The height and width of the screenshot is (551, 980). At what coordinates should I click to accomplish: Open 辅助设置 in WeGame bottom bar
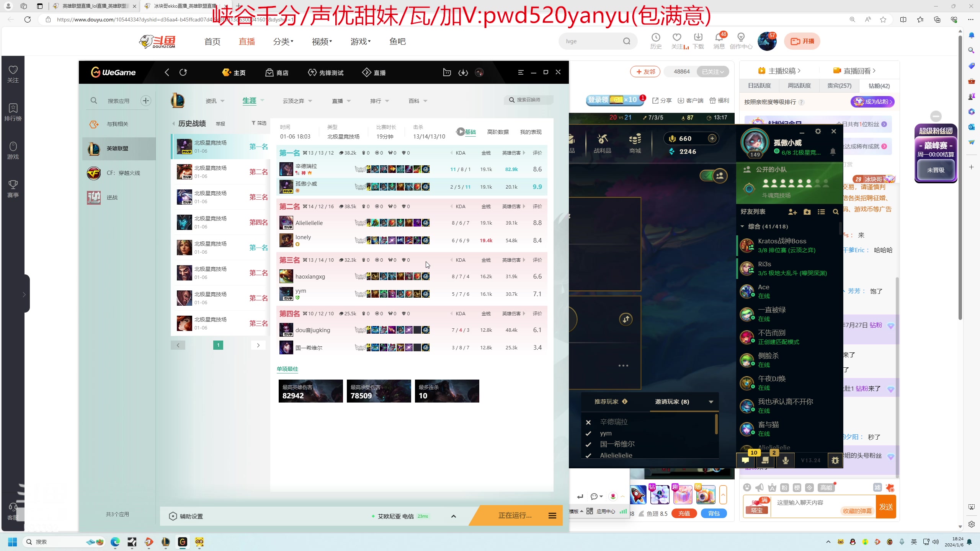click(186, 516)
